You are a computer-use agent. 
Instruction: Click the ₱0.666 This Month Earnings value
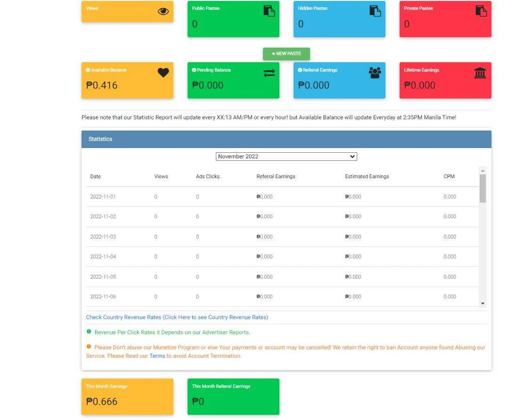click(x=102, y=402)
